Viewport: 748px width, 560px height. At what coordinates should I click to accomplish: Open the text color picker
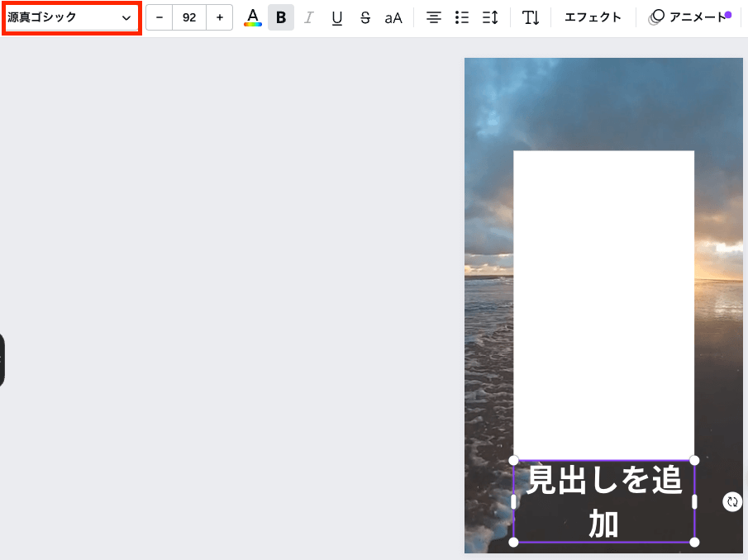(253, 17)
